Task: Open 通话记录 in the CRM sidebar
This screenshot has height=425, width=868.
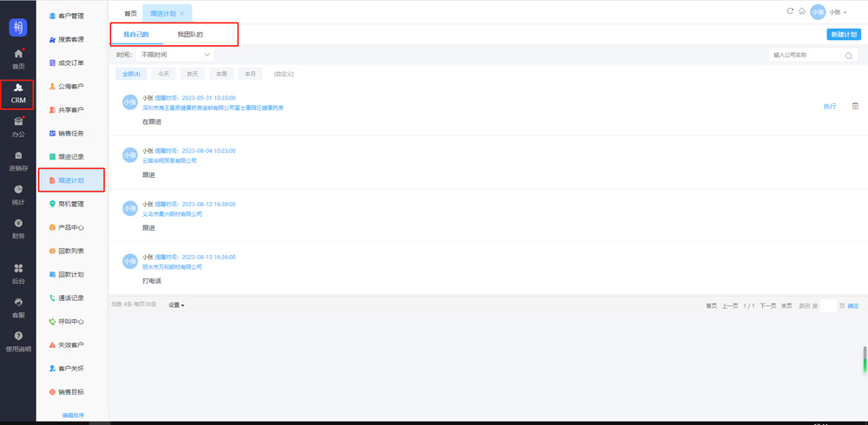Action: click(67, 298)
